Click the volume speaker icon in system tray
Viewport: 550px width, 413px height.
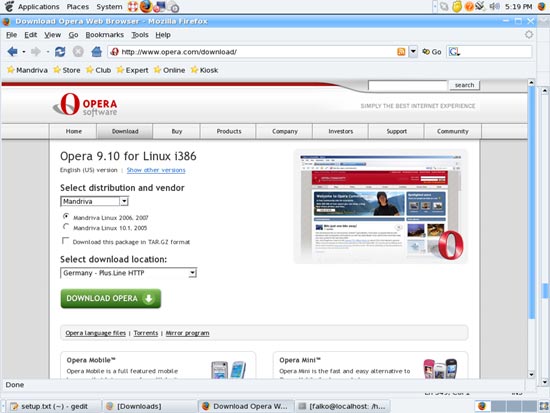point(495,6)
